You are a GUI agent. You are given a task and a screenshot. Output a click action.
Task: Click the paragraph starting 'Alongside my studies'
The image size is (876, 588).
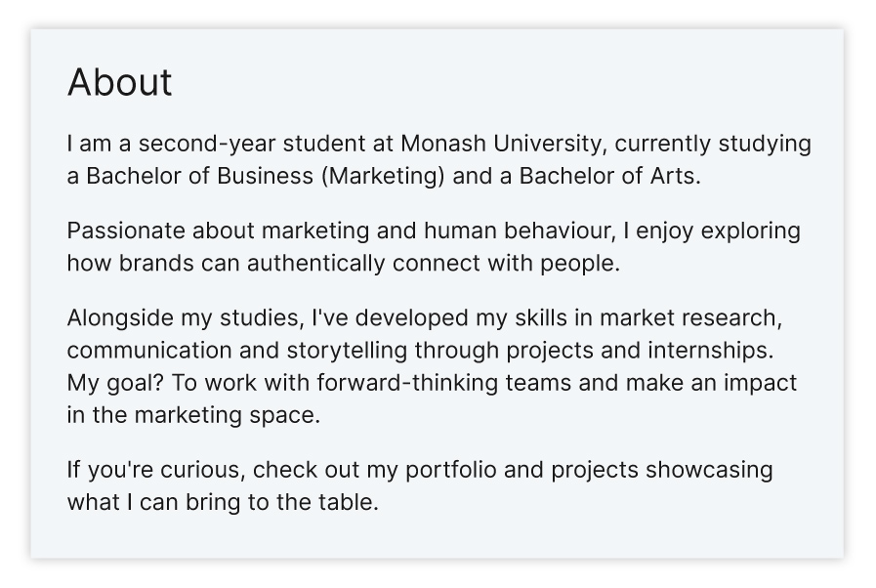coord(432,366)
